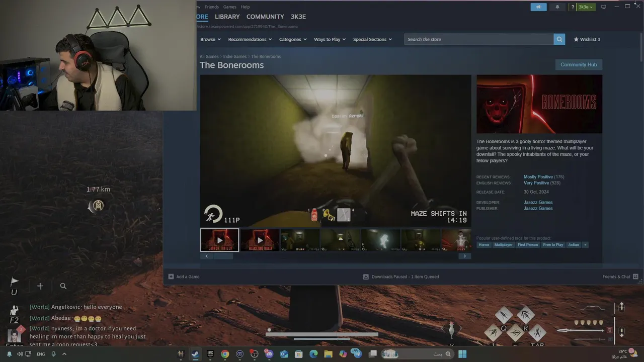
Task: Open the Steam announcements megaphone button
Action: point(538,7)
